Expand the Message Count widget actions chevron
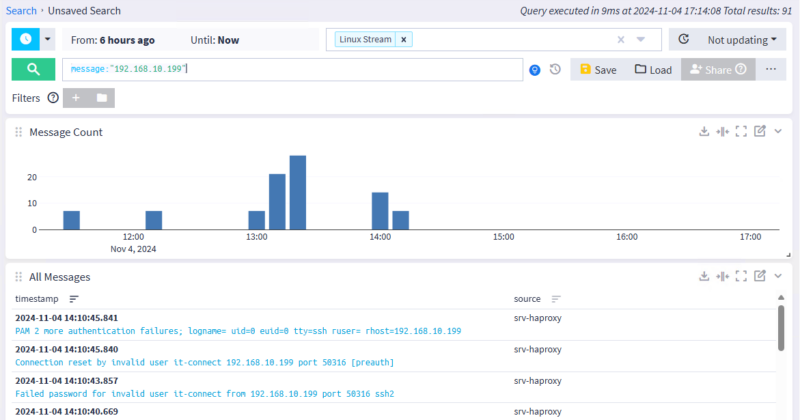The image size is (800, 420). point(779,132)
